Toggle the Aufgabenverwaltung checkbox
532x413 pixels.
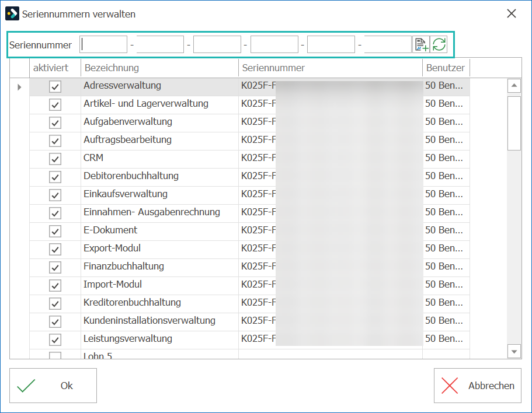coord(55,123)
